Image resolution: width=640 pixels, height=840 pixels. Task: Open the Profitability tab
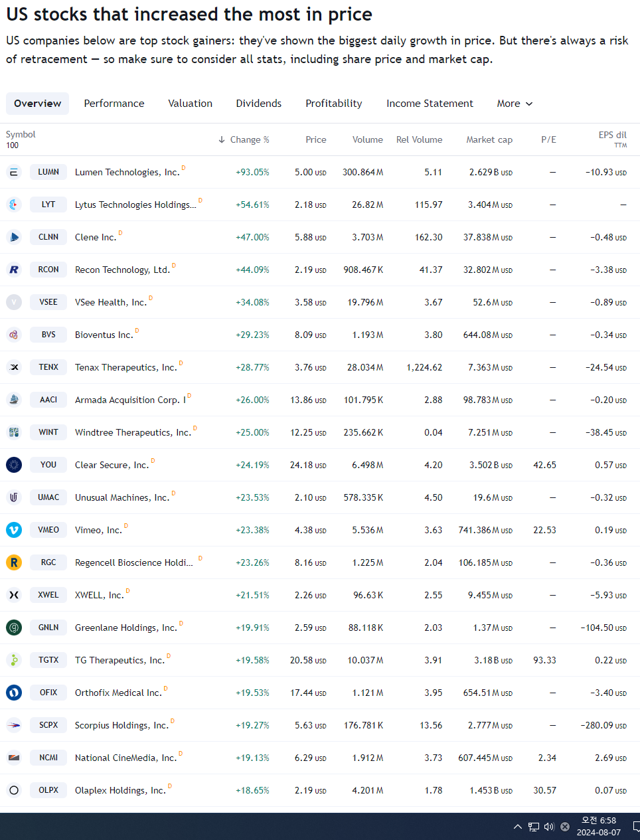334,104
